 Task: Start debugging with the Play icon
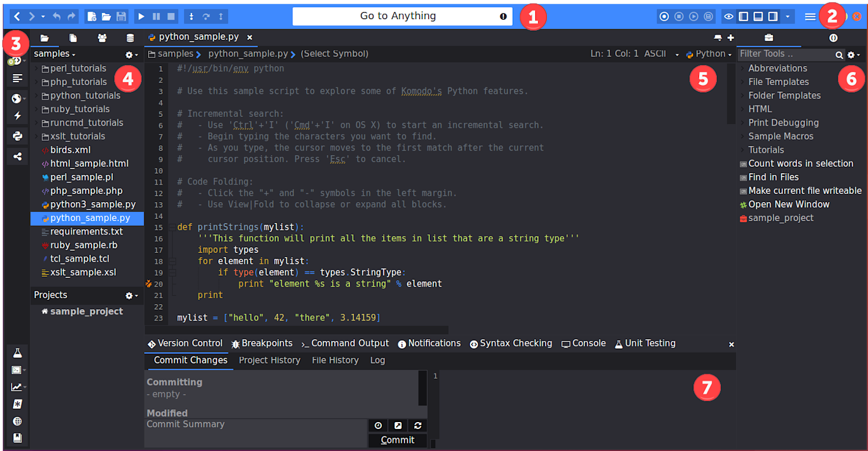point(142,16)
